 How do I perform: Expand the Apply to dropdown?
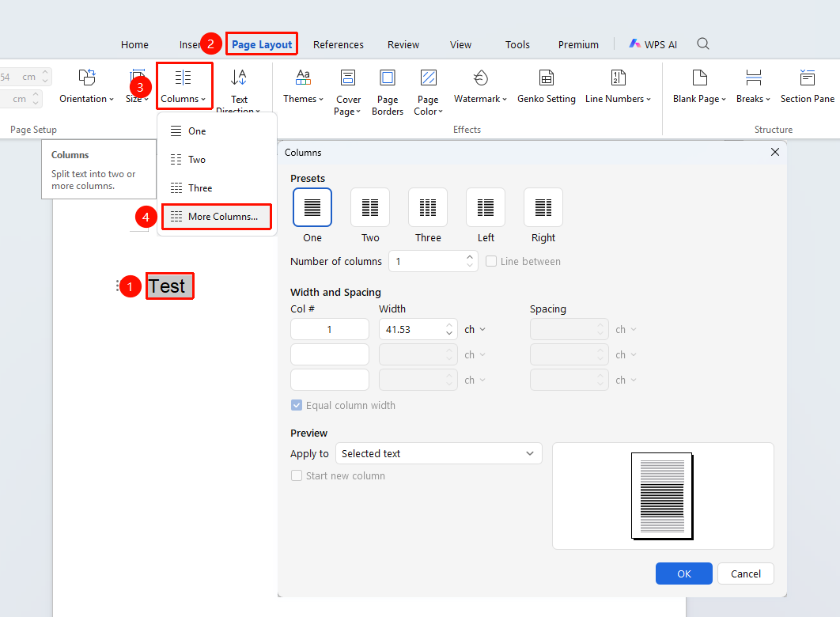click(439, 453)
